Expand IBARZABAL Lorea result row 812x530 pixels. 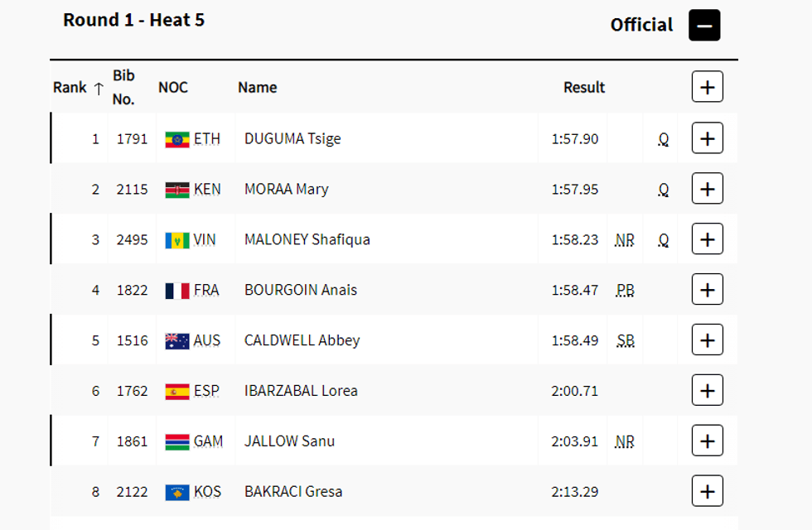click(707, 391)
